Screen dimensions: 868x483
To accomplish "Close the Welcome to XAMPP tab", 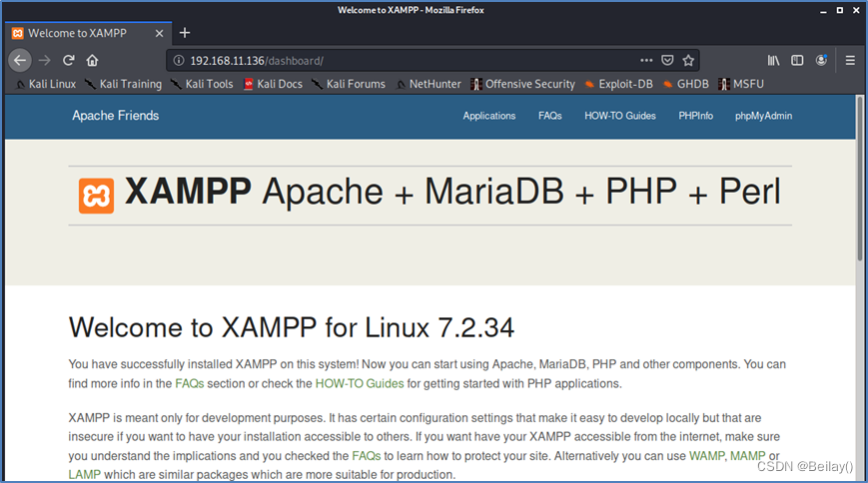I will pyautogui.click(x=160, y=33).
